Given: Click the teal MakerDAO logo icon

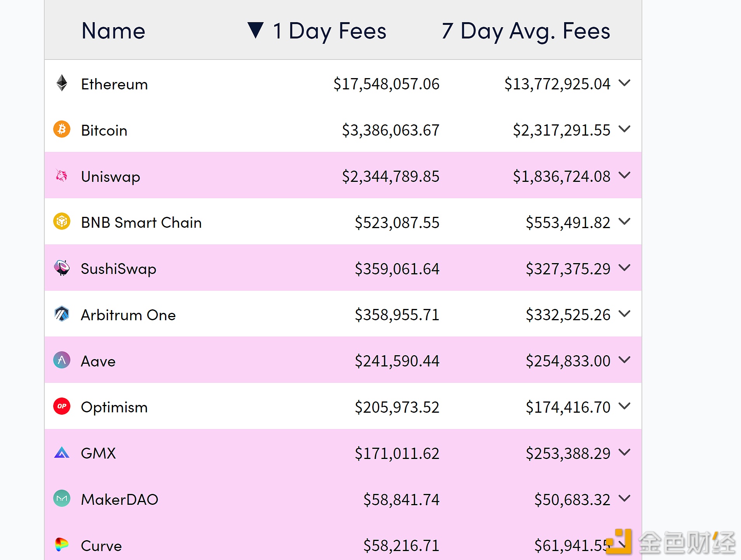Looking at the screenshot, I should tap(62, 499).
